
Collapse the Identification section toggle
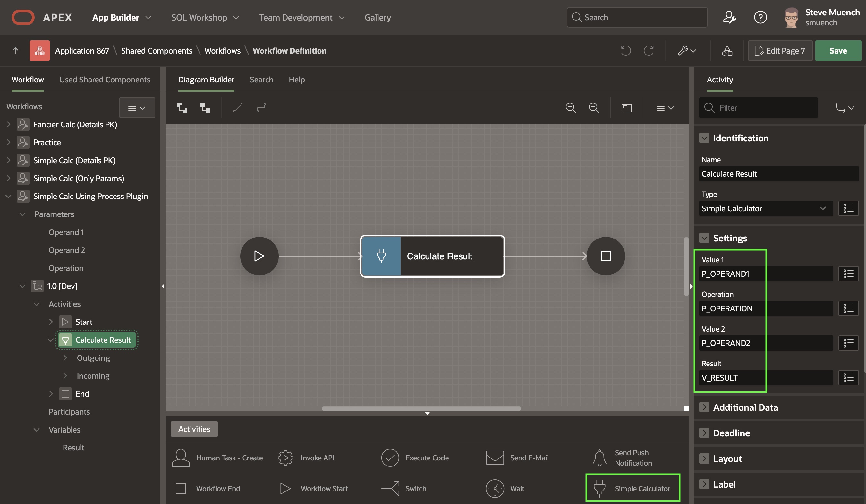coord(704,138)
